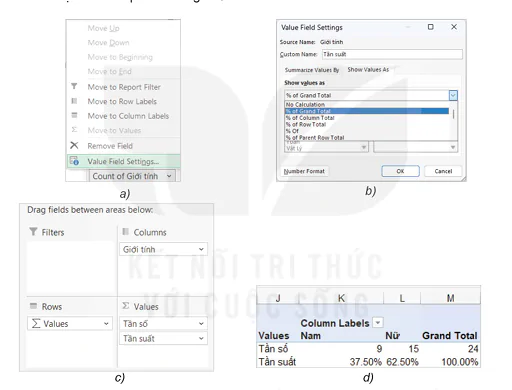Click the Rows area icon
512x390 pixels.
[33, 306]
